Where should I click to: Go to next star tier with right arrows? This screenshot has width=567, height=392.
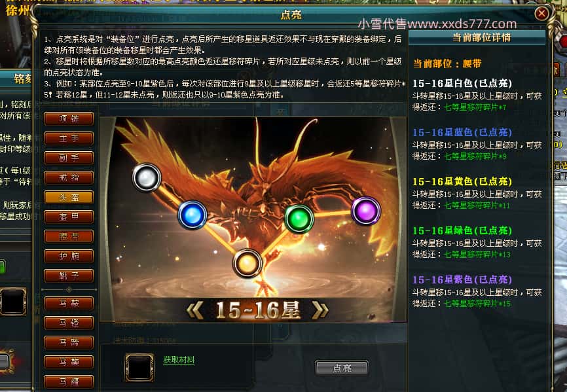[x=320, y=310]
